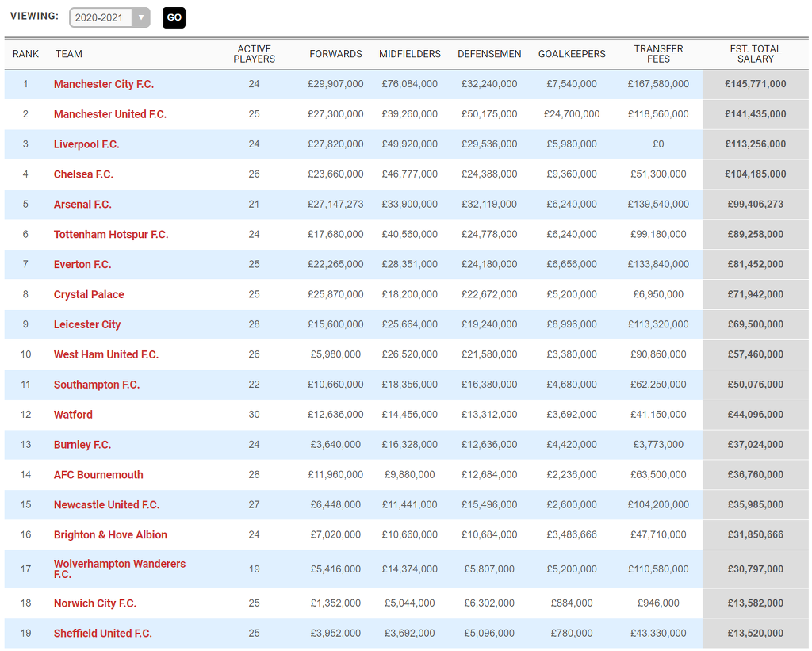The width and height of the screenshot is (812, 651).
Task: Select Watford active players count 30
Action: (x=254, y=415)
